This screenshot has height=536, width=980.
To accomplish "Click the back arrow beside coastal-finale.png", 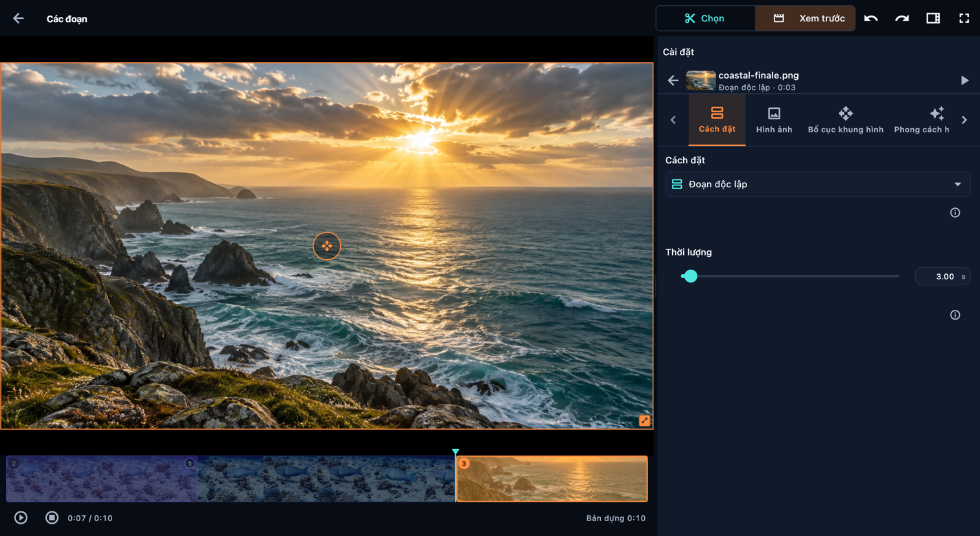I will click(x=673, y=80).
